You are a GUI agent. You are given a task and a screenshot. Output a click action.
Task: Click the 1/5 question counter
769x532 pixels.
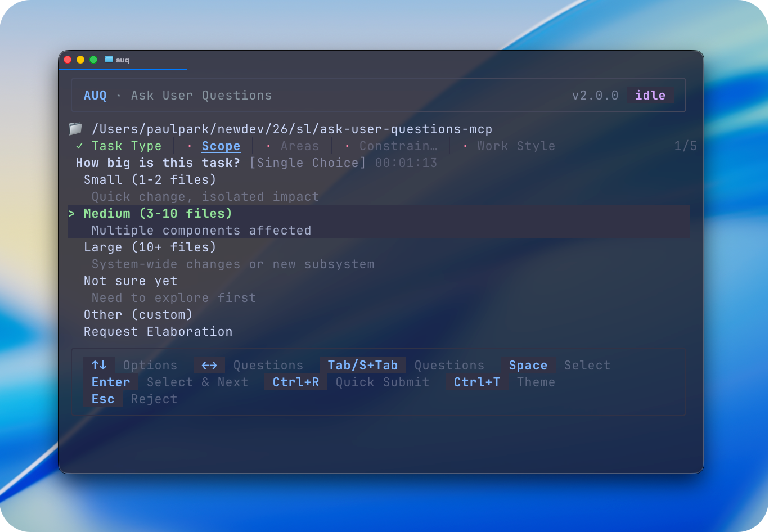[686, 146]
